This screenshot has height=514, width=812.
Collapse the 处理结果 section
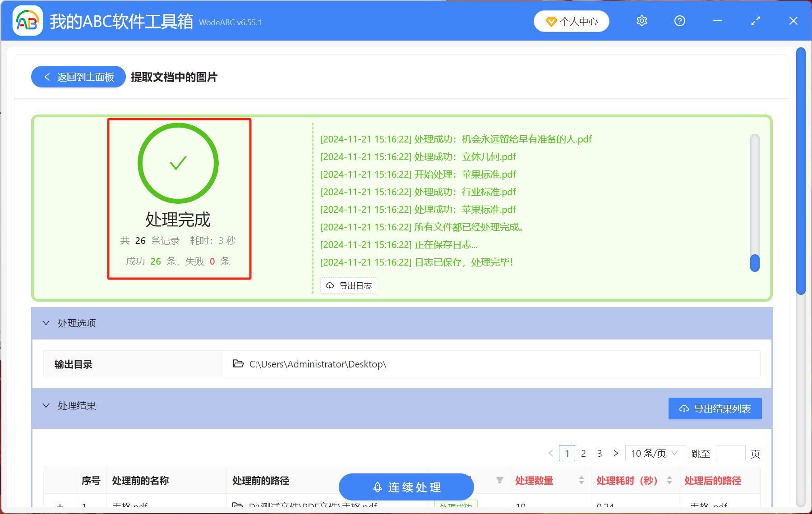click(46, 405)
